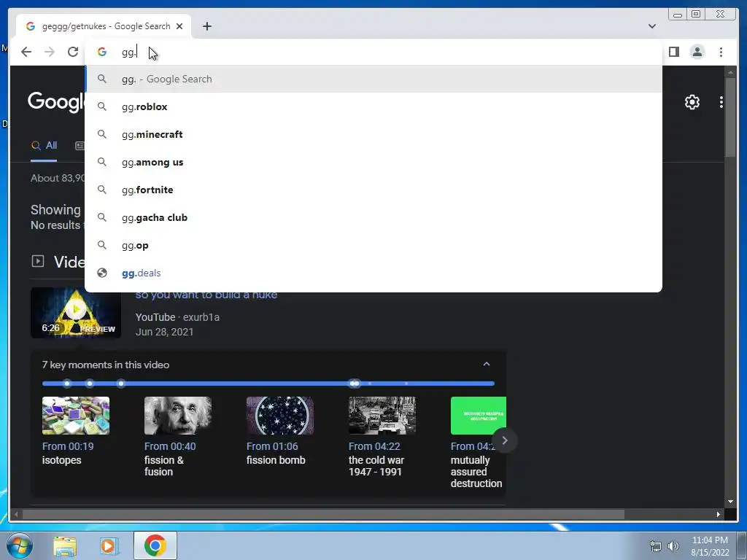The height and width of the screenshot is (560, 747).
Task: Select the gg.gacha club suggestion
Action: coord(373,217)
